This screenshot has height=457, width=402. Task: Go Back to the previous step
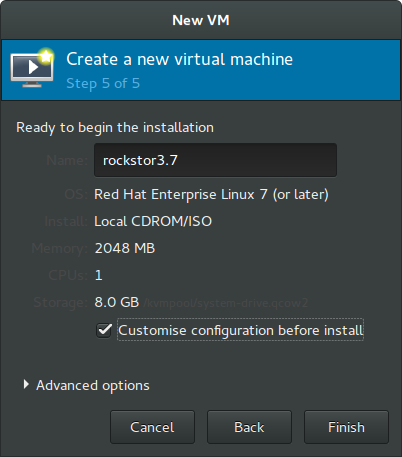249,427
